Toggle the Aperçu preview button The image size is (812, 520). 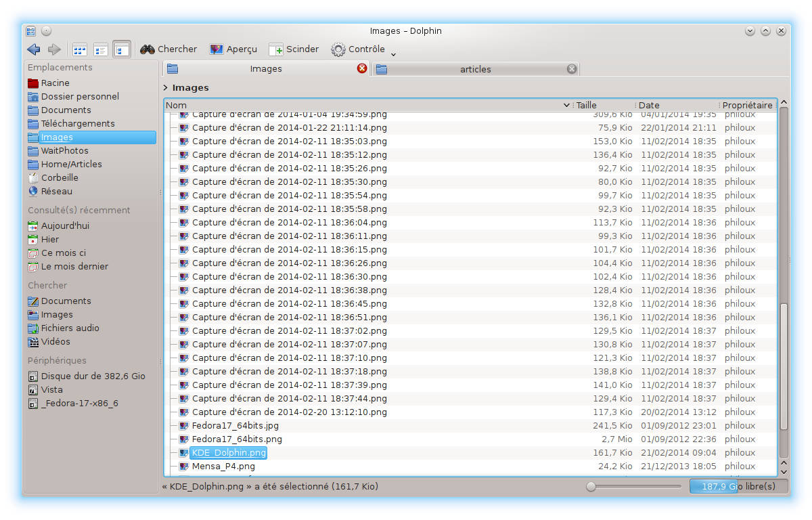click(x=233, y=49)
